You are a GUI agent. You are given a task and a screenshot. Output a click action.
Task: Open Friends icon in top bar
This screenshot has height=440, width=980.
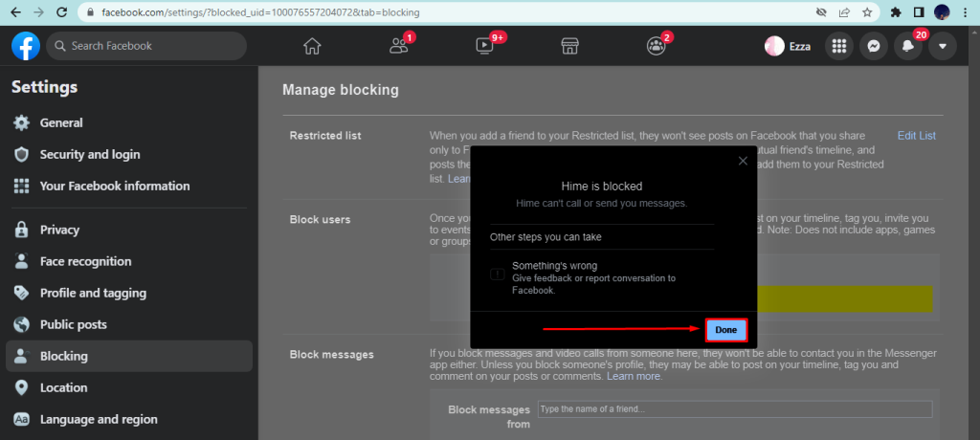point(398,46)
